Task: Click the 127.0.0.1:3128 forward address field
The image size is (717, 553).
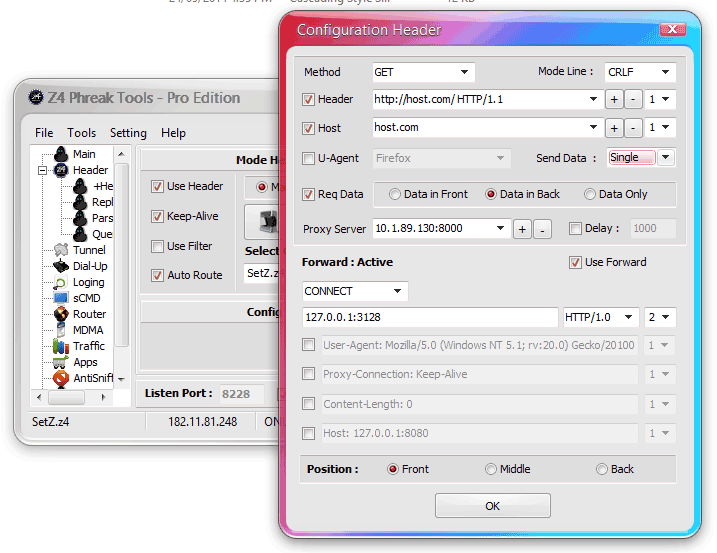Action: (x=430, y=317)
